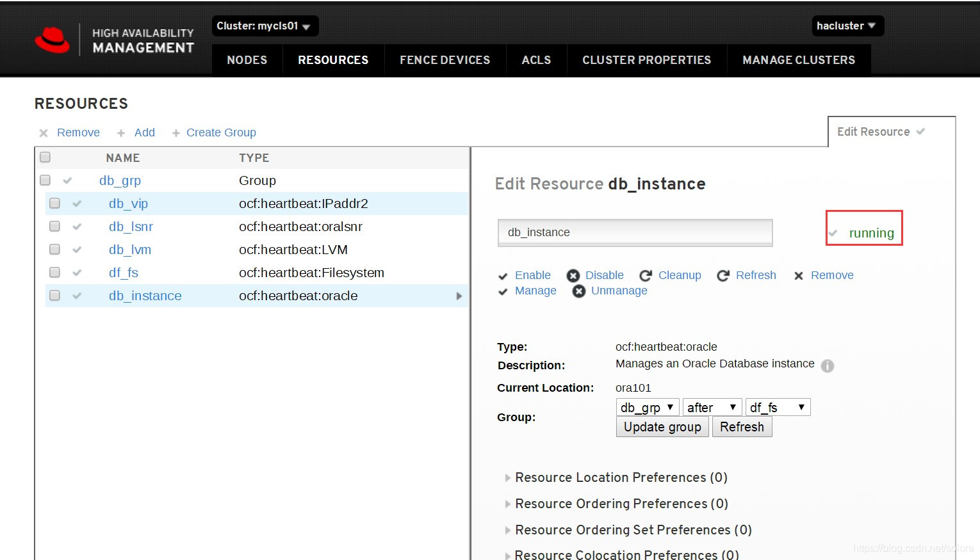Check the checkbox for the db_grp group
980x560 pixels.
pos(45,180)
